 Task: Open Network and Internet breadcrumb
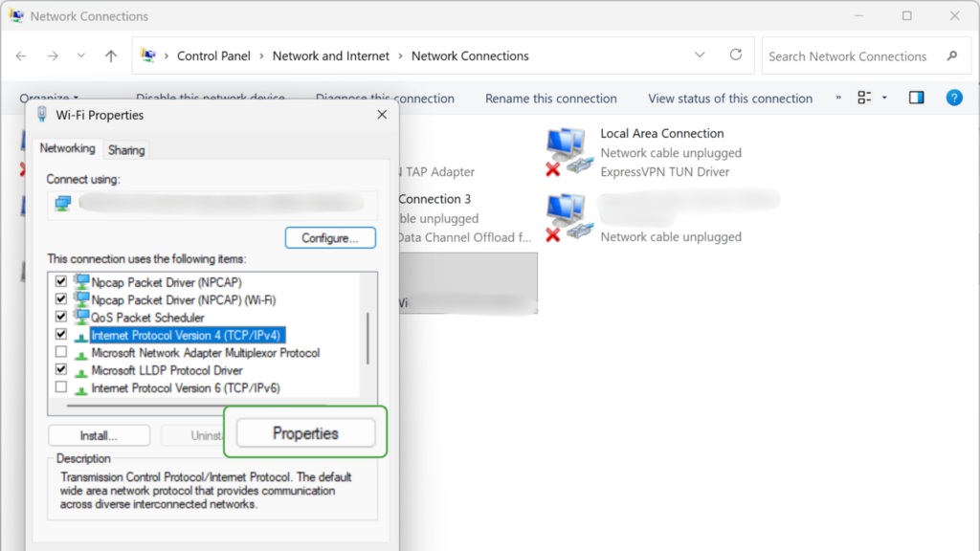[330, 55]
